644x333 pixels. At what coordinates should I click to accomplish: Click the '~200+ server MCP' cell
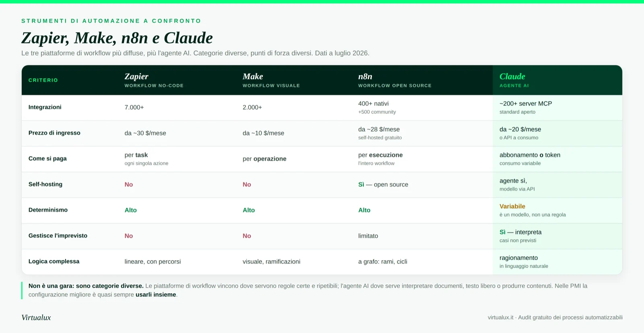(526, 103)
